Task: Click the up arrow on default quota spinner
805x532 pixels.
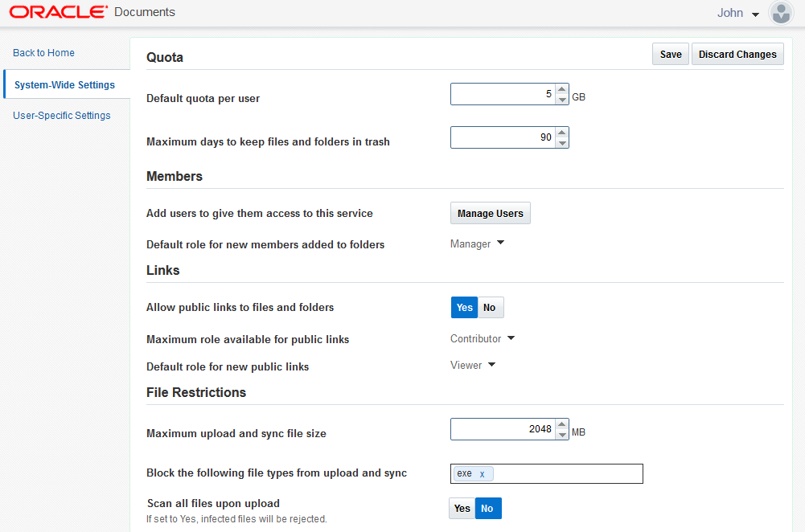Action: point(561,88)
